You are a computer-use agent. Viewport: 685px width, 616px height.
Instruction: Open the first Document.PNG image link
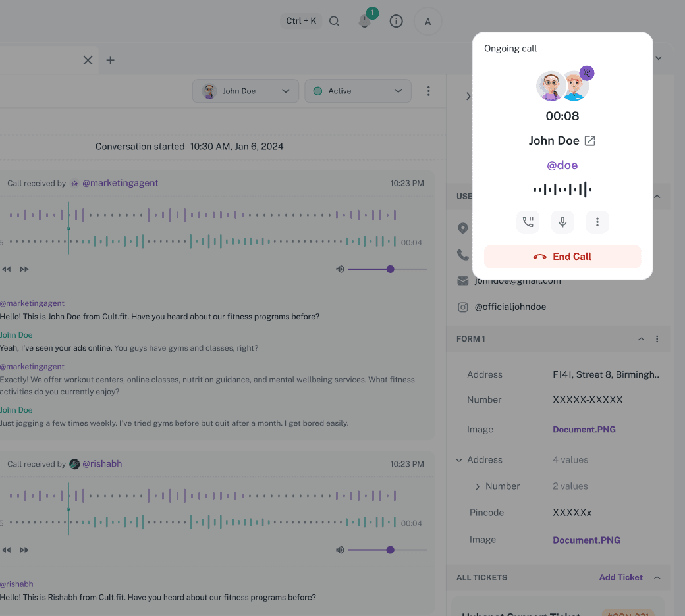(584, 429)
